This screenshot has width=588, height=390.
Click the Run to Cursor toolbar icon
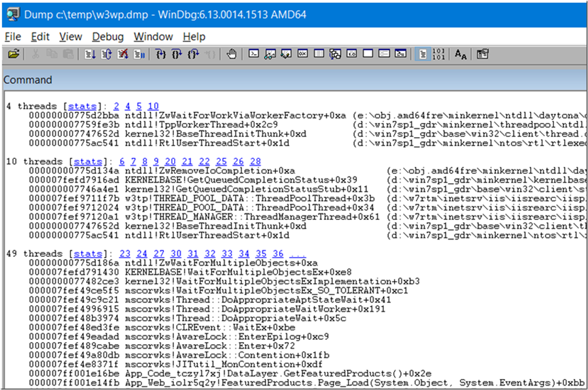pos(210,54)
